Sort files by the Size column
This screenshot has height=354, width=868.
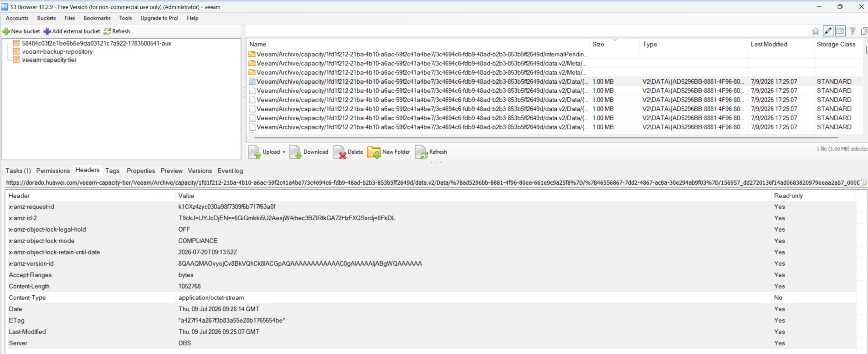pyautogui.click(x=615, y=44)
